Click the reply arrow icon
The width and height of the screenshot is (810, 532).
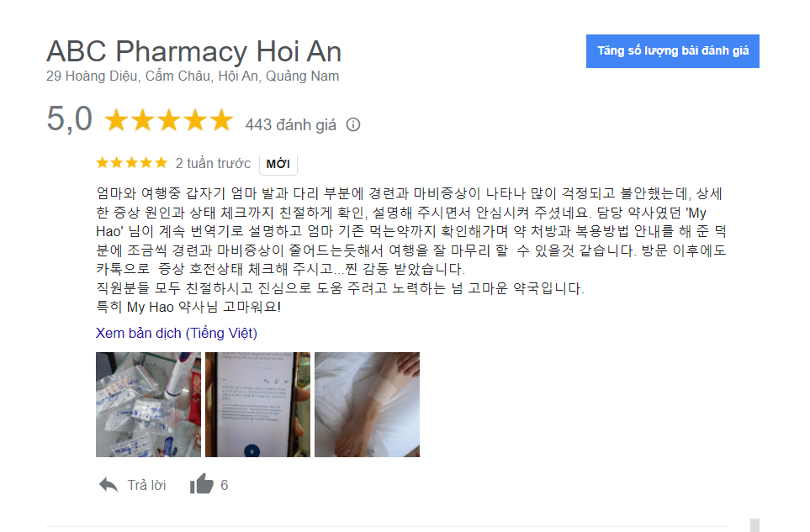click(x=109, y=485)
